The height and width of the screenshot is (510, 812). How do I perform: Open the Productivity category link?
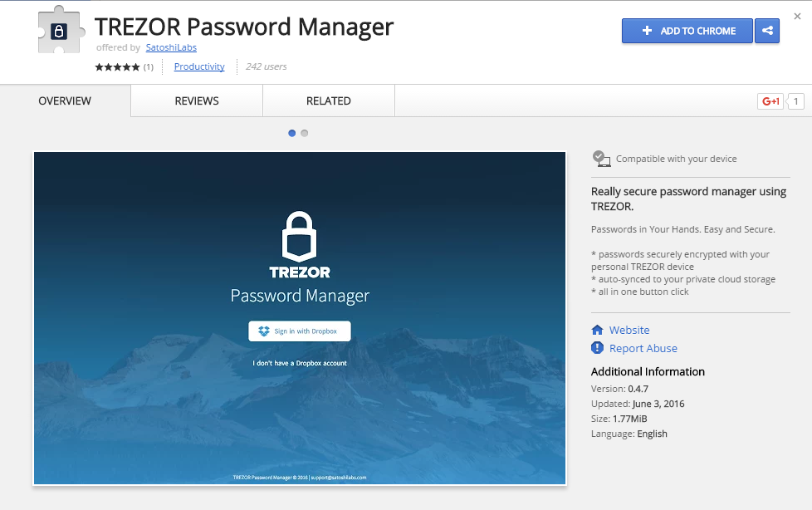point(199,66)
